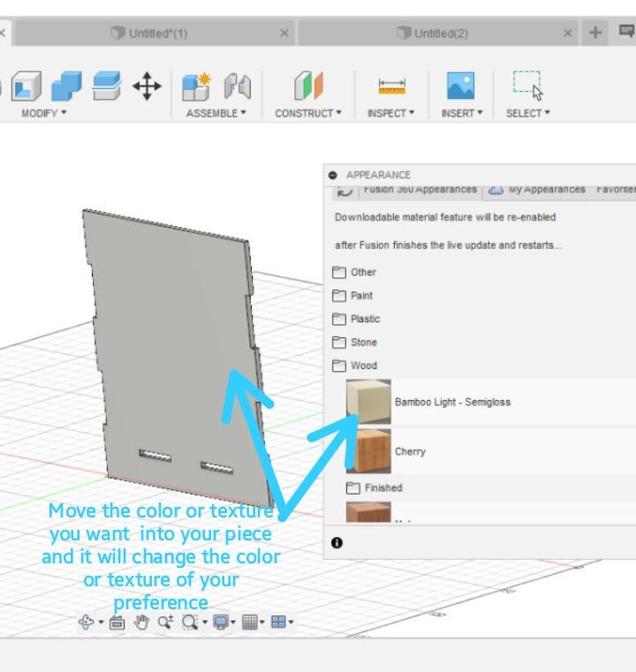This screenshot has width=636, height=672.
Task: Open the ASSEMBLE dropdown menu
Action: pos(216,113)
